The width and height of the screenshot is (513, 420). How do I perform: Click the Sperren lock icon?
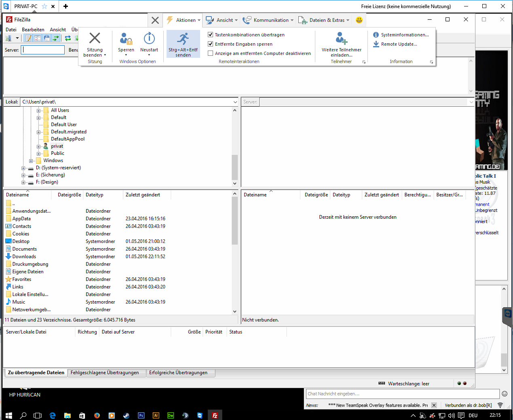point(126,39)
